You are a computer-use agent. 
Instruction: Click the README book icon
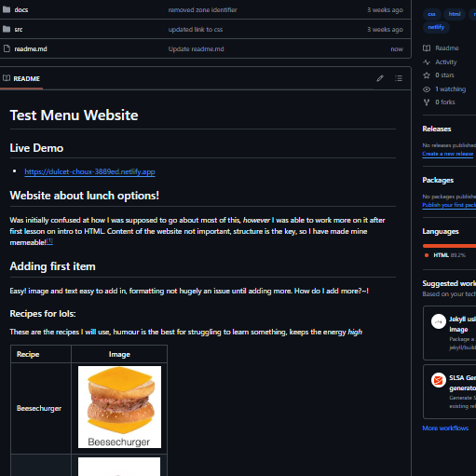coord(7,78)
